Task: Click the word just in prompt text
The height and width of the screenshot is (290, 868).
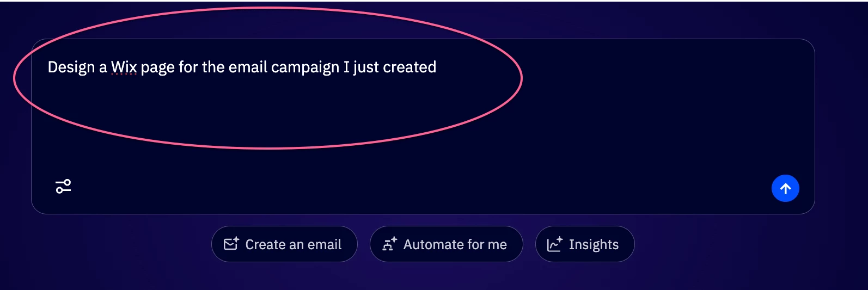Action: pos(366,67)
